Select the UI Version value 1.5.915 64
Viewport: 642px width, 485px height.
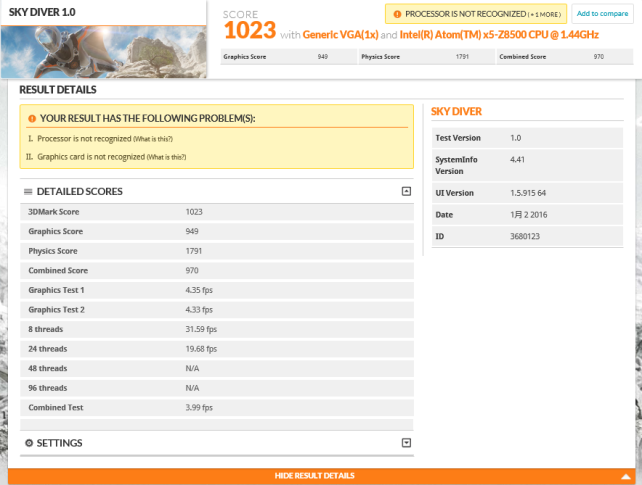pos(528,193)
